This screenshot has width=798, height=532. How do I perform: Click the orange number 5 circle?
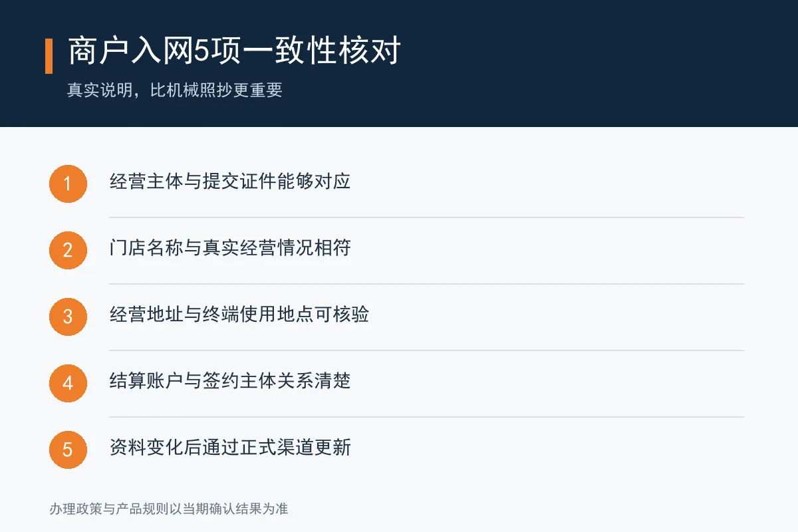(68, 450)
